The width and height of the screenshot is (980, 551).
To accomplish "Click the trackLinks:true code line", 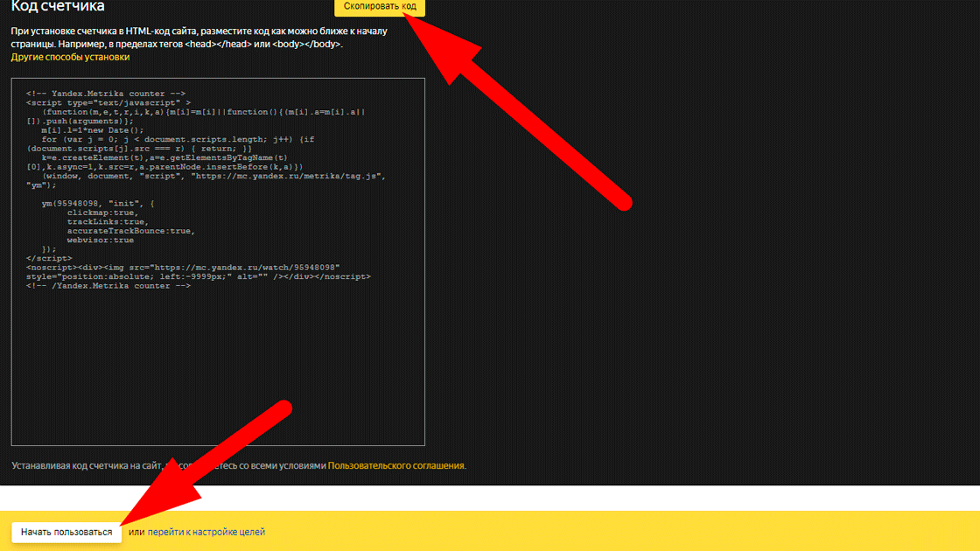I will pyautogui.click(x=108, y=222).
